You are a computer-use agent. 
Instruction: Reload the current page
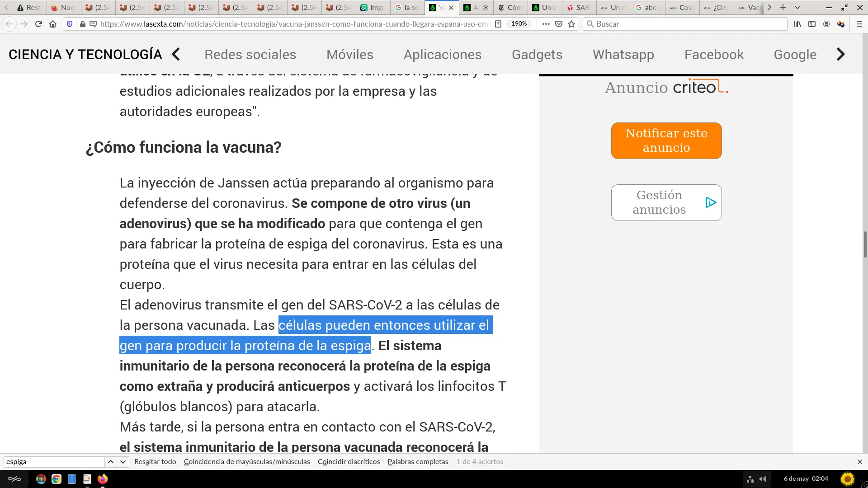[38, 24]
